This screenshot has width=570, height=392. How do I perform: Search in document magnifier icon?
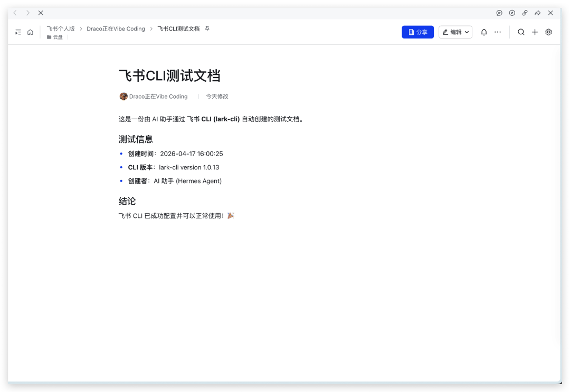pos(521,32)
